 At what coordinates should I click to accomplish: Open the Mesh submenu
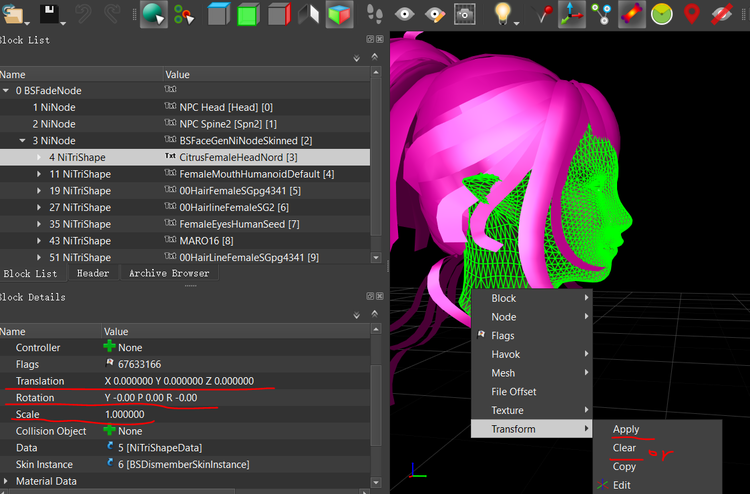531,373
